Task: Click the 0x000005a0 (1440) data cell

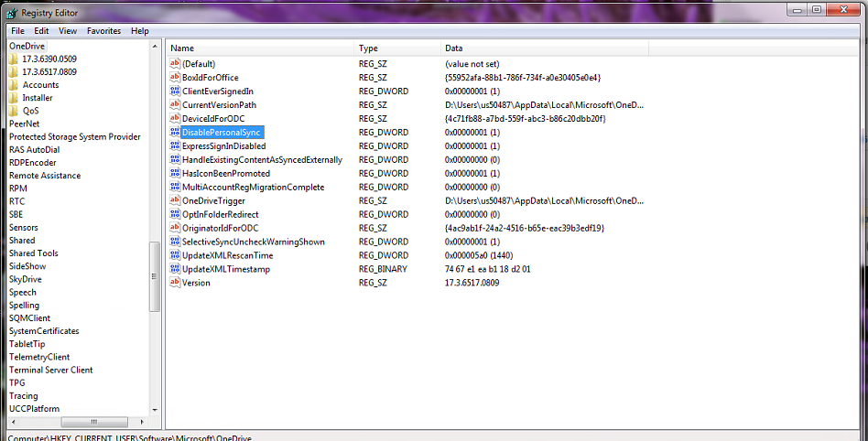Action: click(479, 255)
